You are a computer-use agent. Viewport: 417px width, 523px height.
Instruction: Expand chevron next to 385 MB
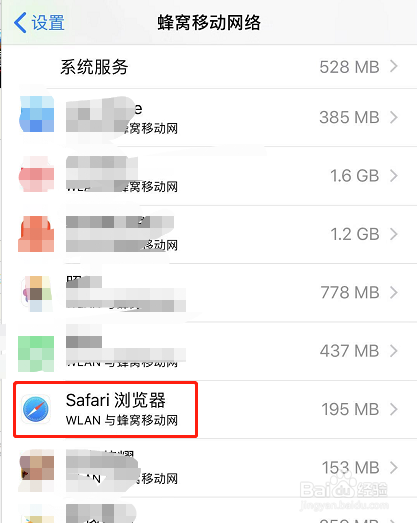(394, 117)
